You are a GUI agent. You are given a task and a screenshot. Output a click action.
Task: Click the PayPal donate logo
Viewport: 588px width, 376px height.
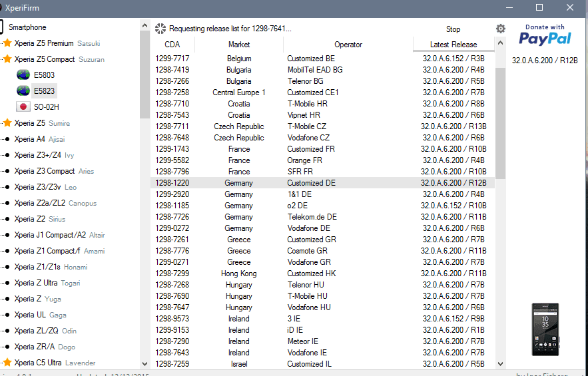click(x=545, y=35)
